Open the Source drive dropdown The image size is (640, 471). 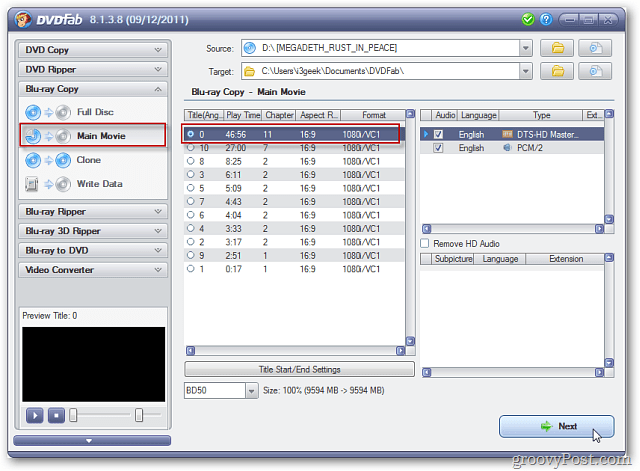click(x=526, y=48)
